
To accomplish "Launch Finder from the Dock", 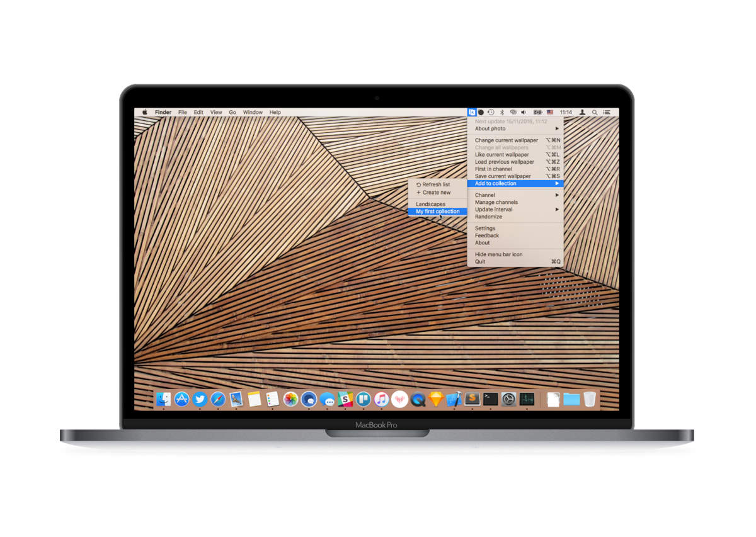I will point(164,399).
